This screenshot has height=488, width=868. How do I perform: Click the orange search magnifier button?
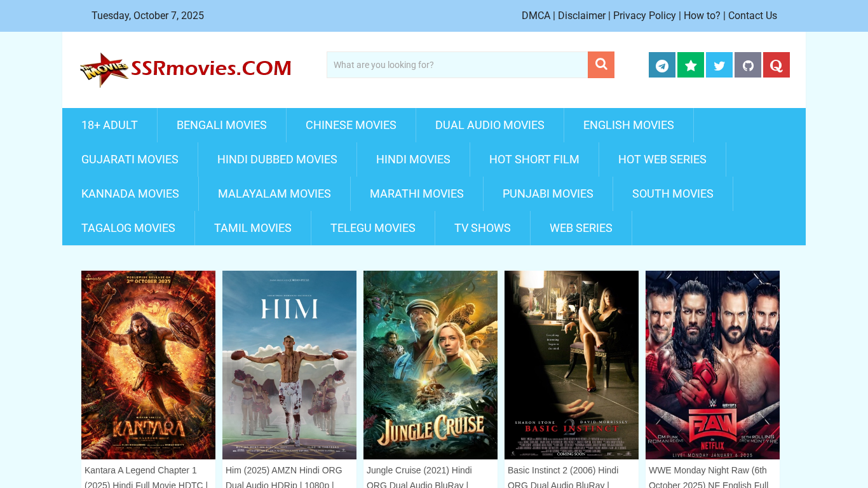(601, 65)
